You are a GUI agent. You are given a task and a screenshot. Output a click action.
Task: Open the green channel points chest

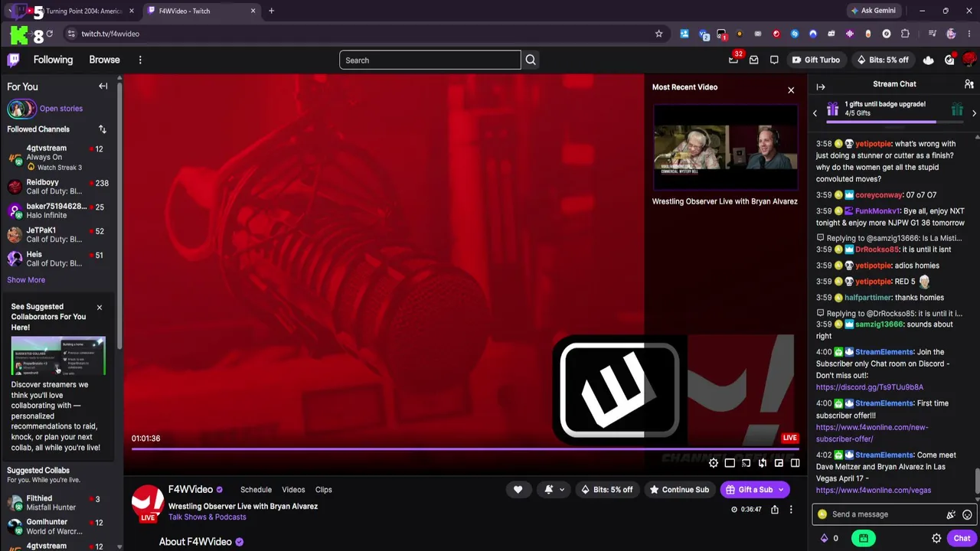click(x=864, y=539)
